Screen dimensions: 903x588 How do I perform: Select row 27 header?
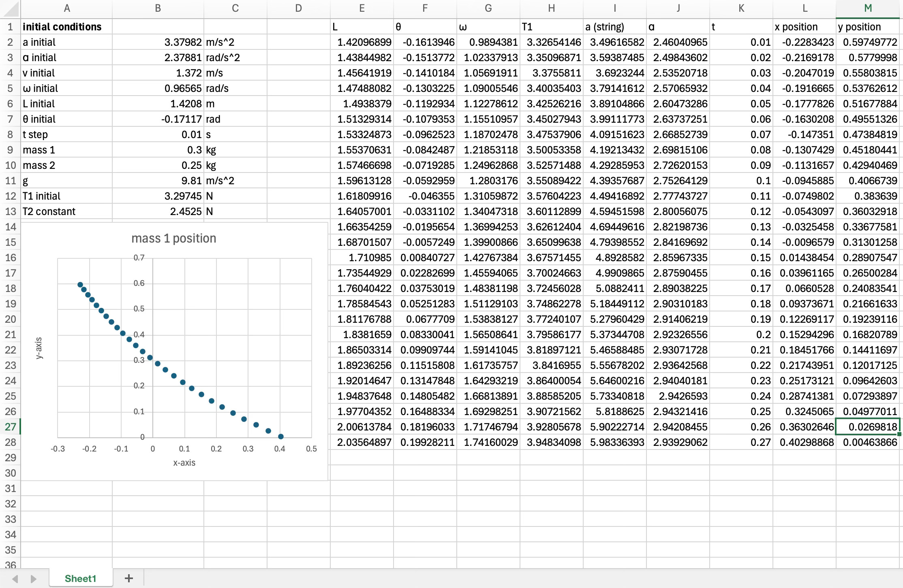pyautogui.click(x=11, y=427)
